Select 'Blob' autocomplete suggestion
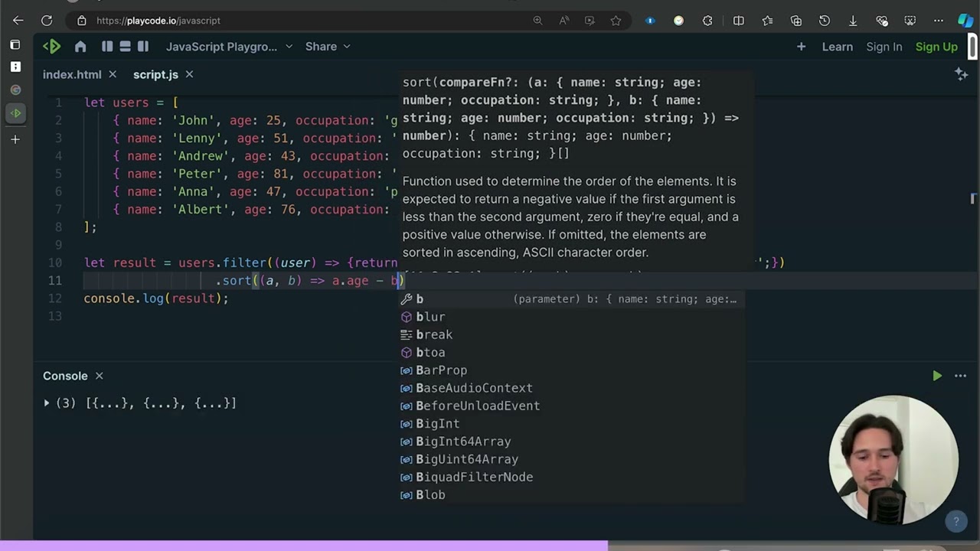The height and width of the screenshot is (551, 980). pos(572,495)
